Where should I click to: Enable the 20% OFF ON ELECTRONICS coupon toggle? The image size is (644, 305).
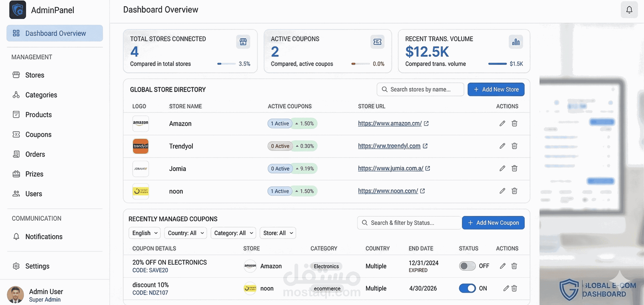point(467,266)
